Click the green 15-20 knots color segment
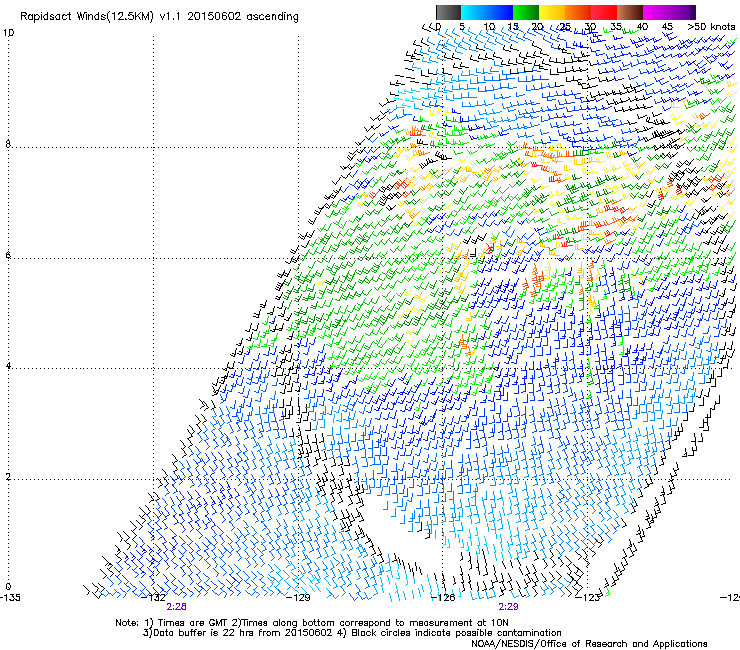Image resolution: width=740 pixels, height=650 pixels. click(x=526, y=12)
